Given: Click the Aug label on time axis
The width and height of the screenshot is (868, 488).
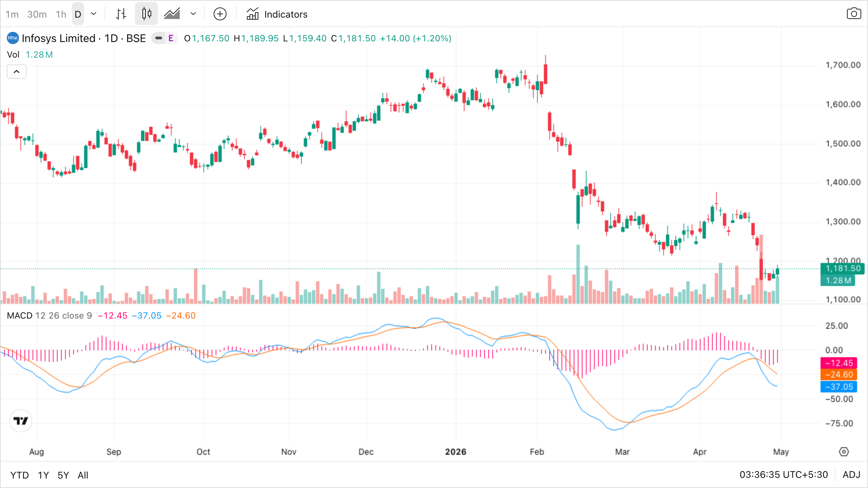Looking at the screenshot, I should tap(37, 452).
